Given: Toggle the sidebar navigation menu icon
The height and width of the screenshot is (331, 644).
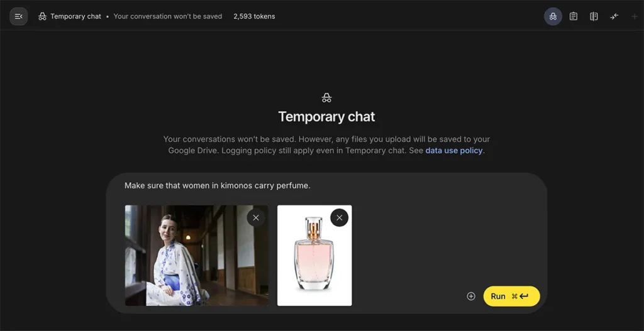Looking at the screenshot, I should click(x=18, y=16).
